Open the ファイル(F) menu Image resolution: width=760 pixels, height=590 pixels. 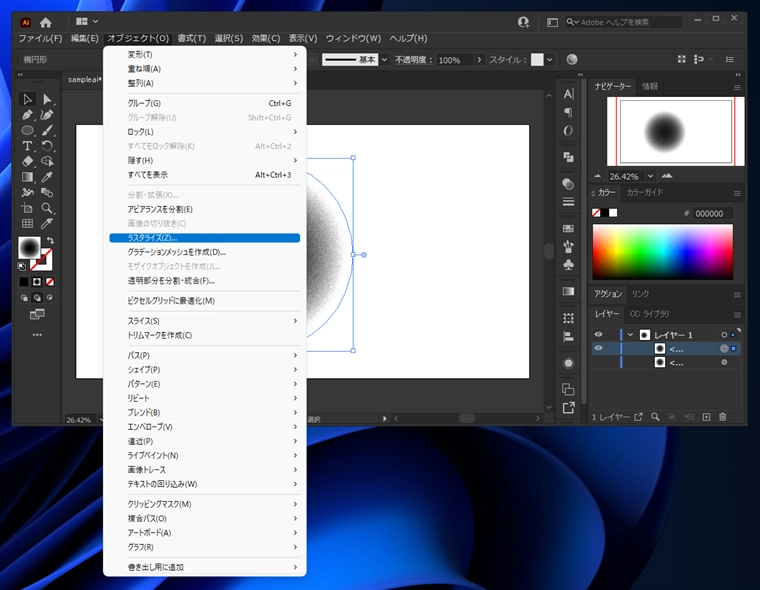point(40,38)
